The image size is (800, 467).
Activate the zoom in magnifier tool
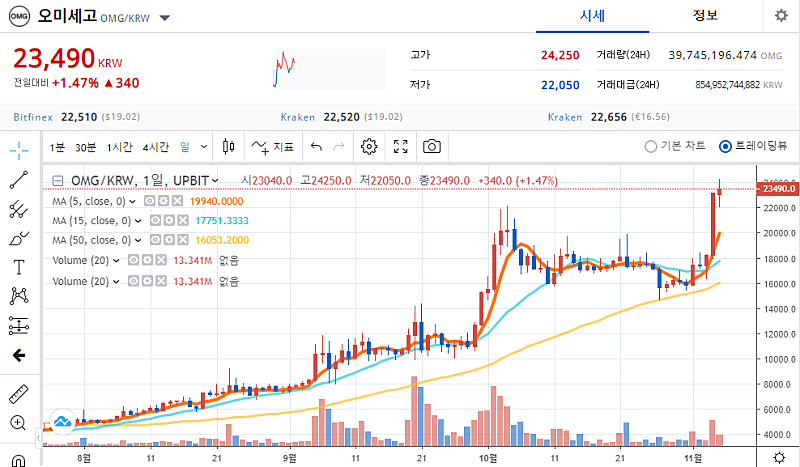click(18, 423)
